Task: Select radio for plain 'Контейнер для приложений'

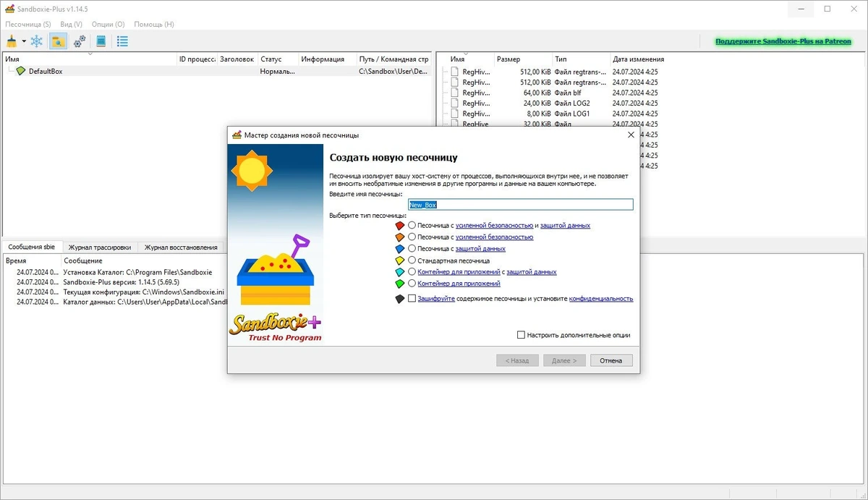Action: tap(412, 283)
